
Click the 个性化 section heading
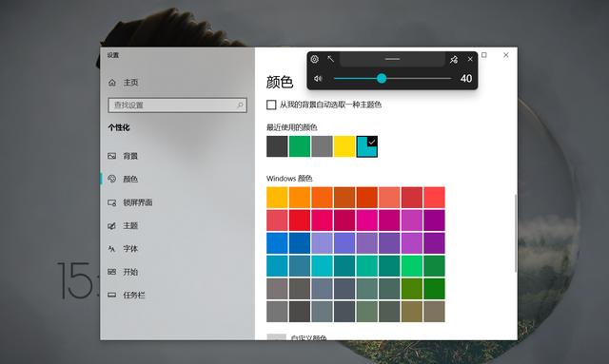(119, 127)
